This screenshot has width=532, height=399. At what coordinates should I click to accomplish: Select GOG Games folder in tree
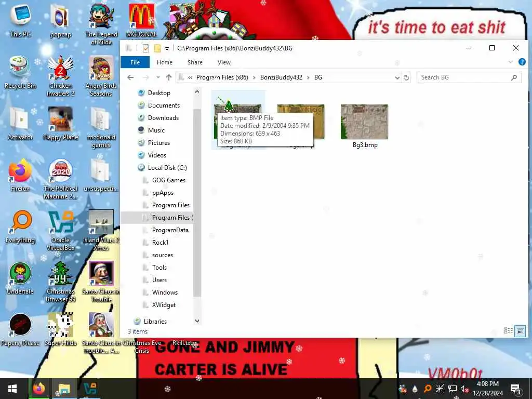[169, 180]
